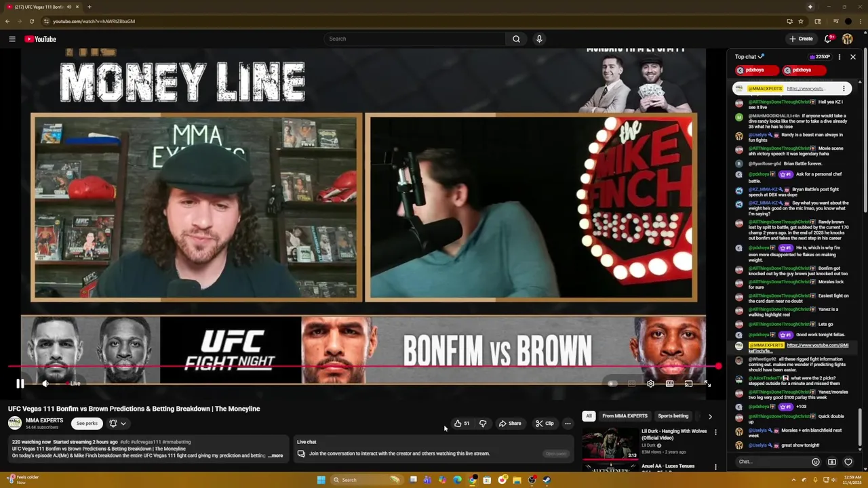Open pinned message options menu
The image size is (868, 488).
click(x=844, y=89)
